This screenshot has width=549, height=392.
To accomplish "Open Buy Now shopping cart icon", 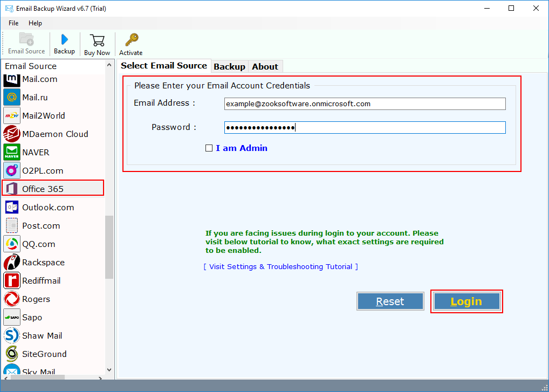I will (x=97, y=40).
